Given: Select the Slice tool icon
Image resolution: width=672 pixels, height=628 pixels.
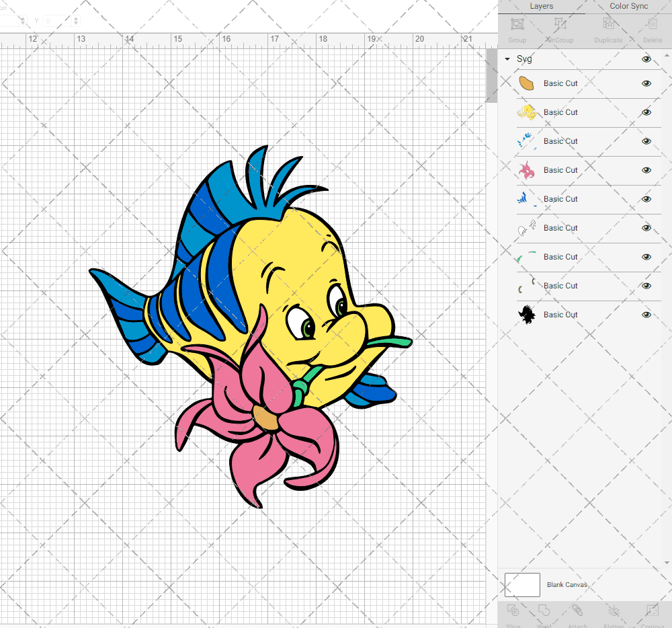Looking at the screenshot, I should click(x=513, y=610).
